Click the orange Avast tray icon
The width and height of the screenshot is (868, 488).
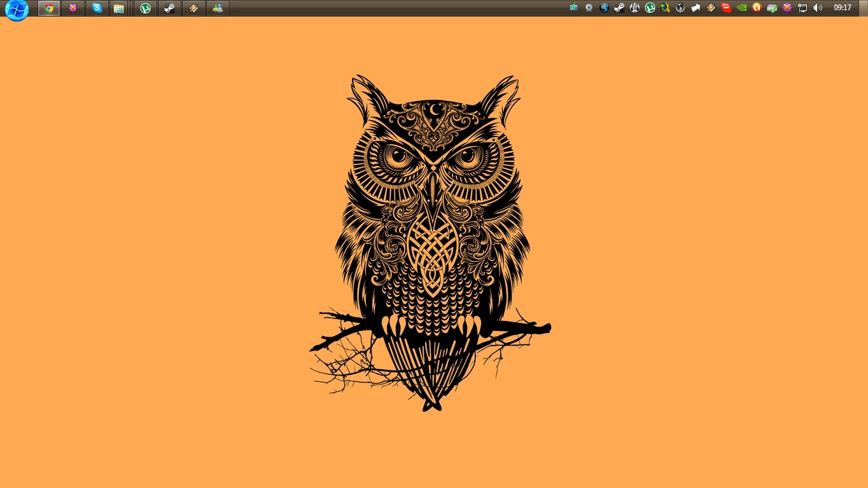pos(757,8)
